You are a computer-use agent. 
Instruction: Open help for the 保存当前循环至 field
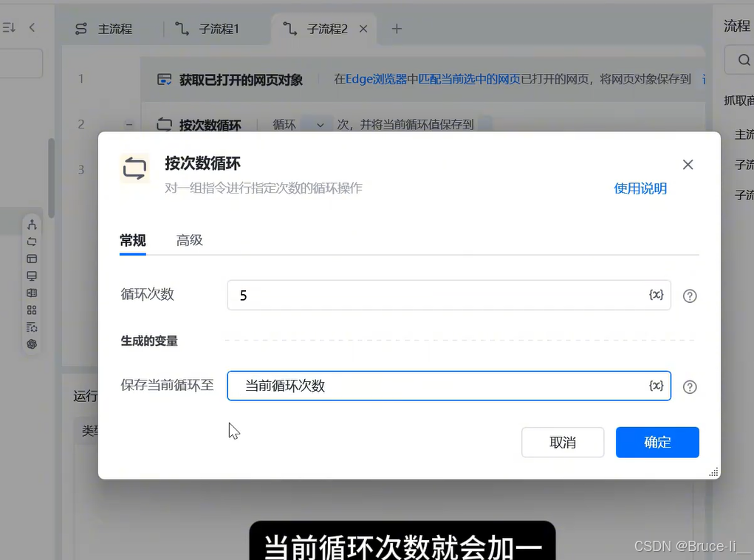coord(690,387)
